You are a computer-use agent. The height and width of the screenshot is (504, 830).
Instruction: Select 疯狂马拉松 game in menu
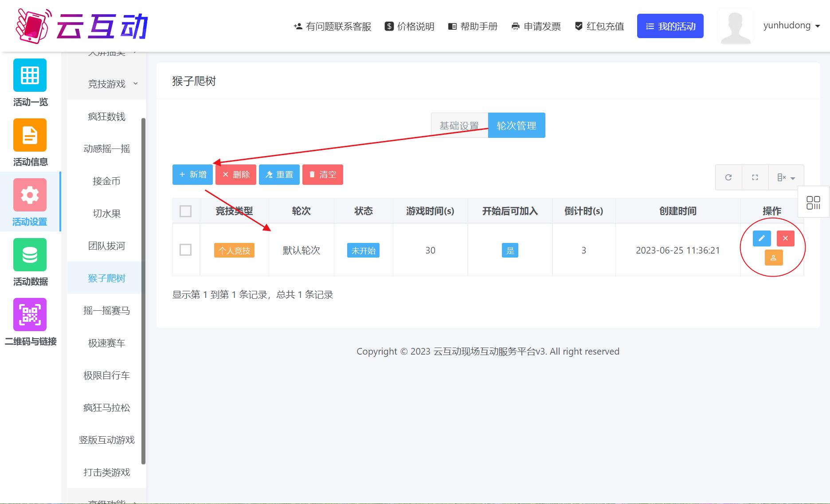(x=107, y=408)
